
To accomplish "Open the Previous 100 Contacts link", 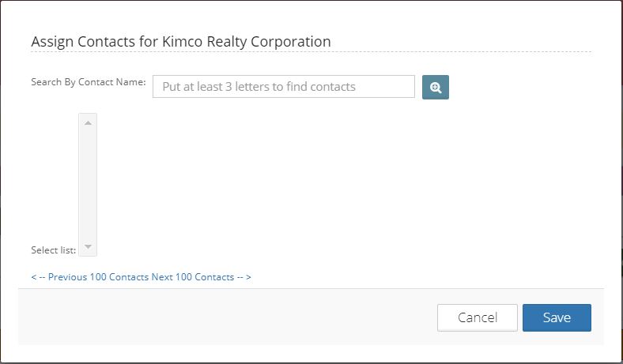I will tap(98, 277).
